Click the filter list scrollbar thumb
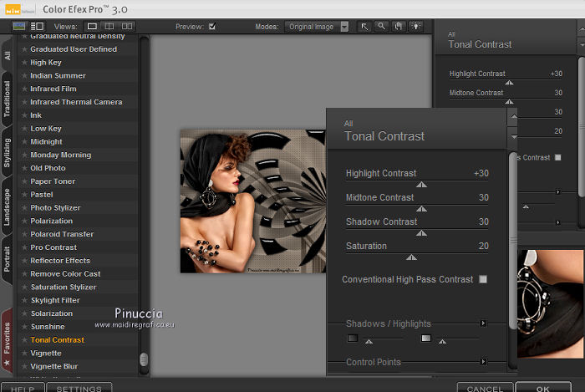The image size is (585, 392). tap(144, 359)
